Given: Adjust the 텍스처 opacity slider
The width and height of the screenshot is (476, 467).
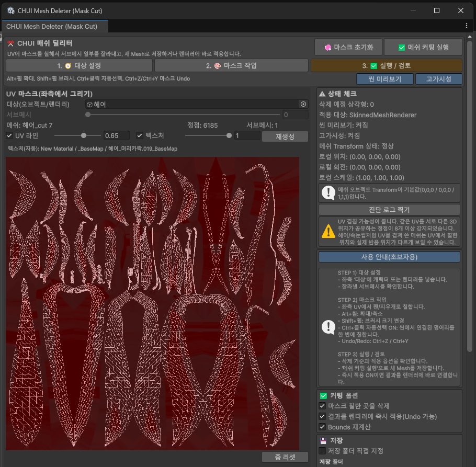Looking at the screenshot, I should click(208, 135).
